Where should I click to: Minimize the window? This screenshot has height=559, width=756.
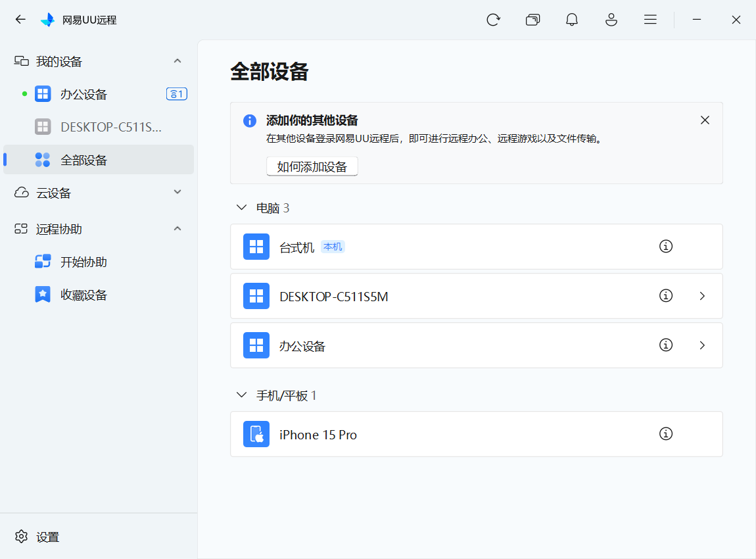pos(697,20)
